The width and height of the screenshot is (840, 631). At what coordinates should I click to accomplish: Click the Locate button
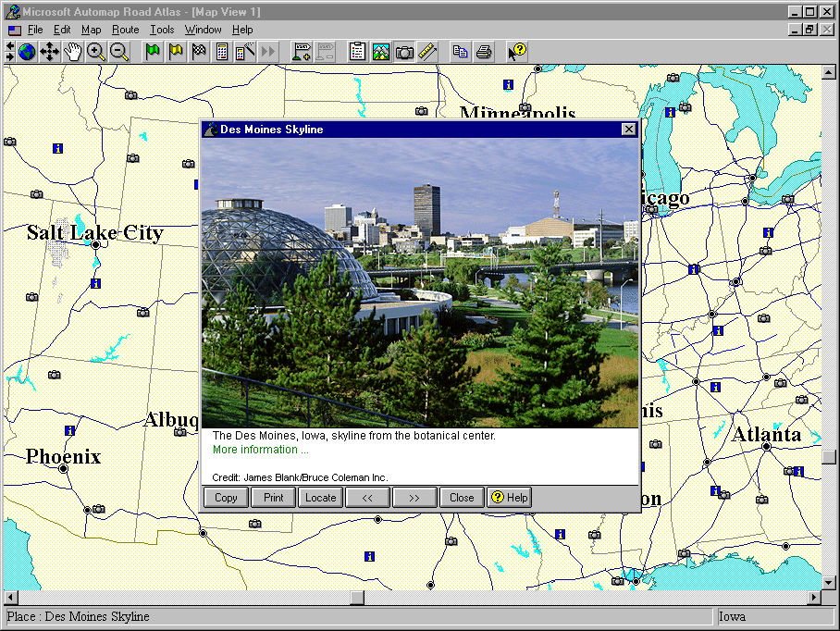[x=320, y=498]
